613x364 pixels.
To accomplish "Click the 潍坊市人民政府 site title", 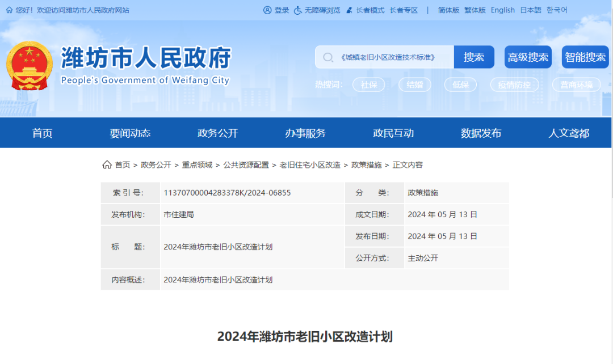I will point(146,58).
